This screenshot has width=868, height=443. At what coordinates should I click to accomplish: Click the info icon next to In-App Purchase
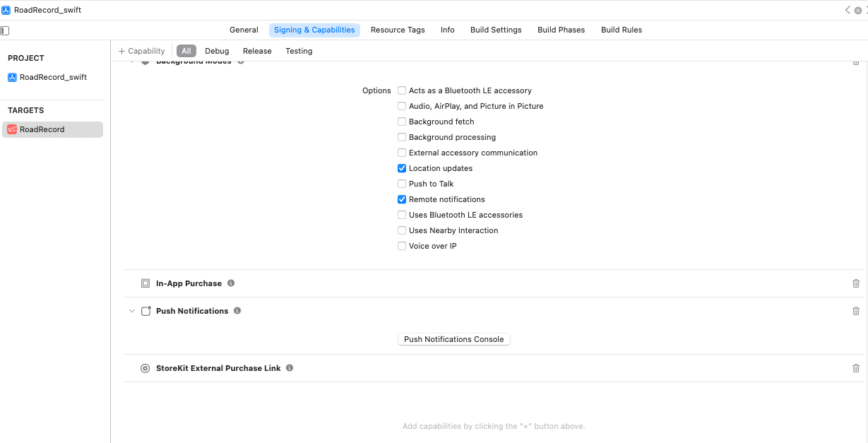point(231,283)
